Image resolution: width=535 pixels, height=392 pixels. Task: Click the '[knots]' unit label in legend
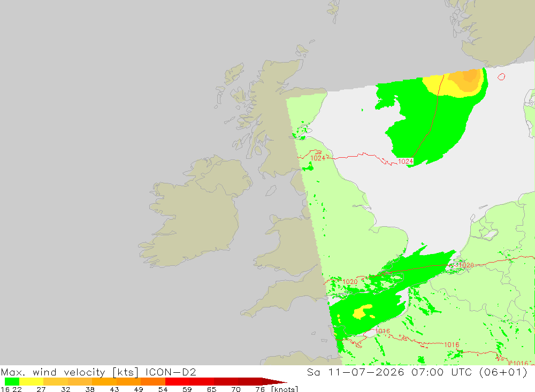pos(285,389)
